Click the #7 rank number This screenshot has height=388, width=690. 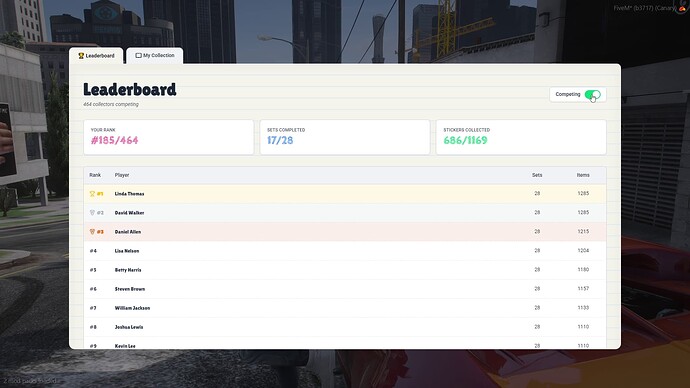(x=93, y=308)
